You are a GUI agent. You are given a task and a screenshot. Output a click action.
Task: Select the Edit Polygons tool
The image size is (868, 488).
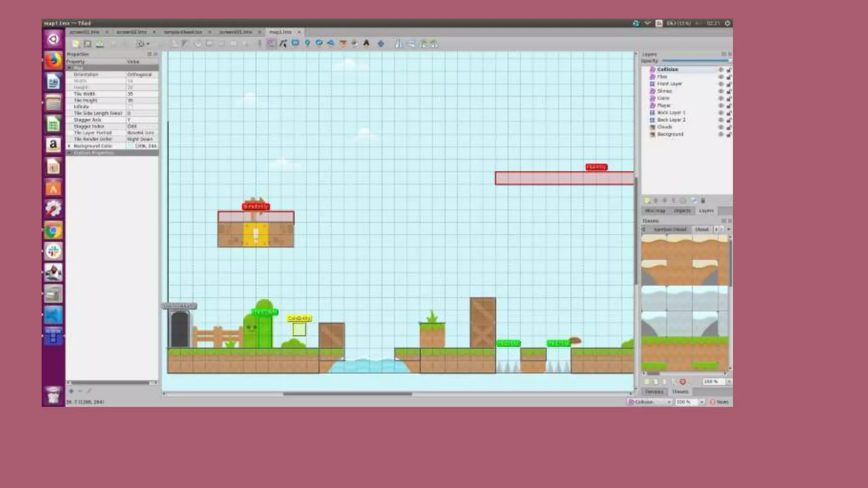pyautogui.click(x=283, y=43)
